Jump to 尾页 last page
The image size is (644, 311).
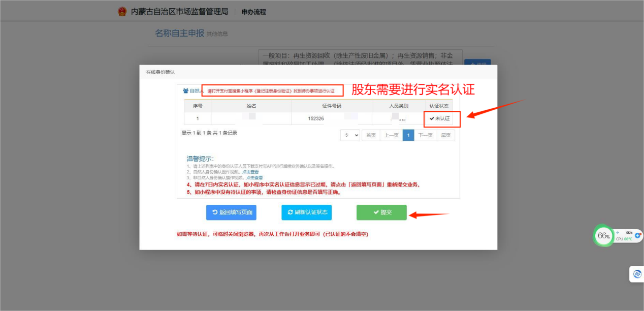point(445,135)
